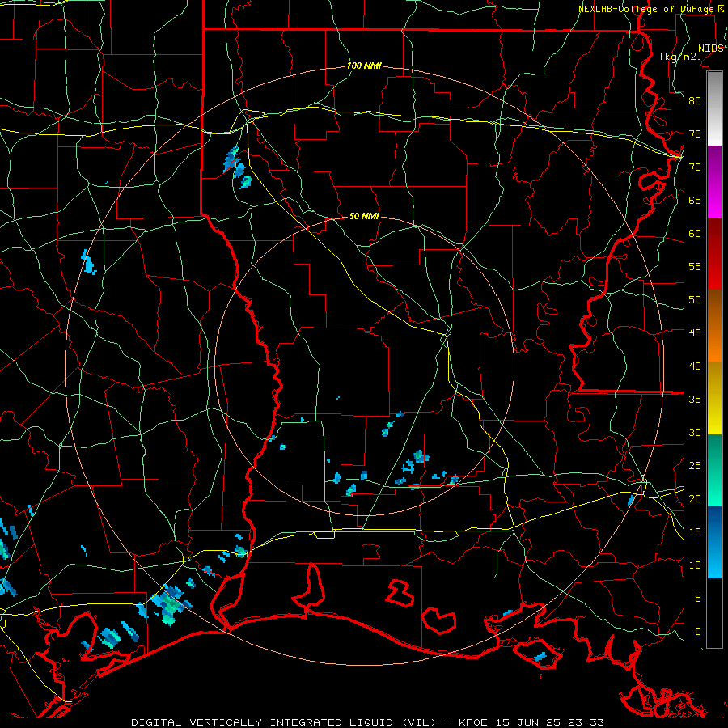The height and width of the screenshot is (728, 728).
Task: Click the brown-orange segment of the color bar
Action: [x=714, y=326]
